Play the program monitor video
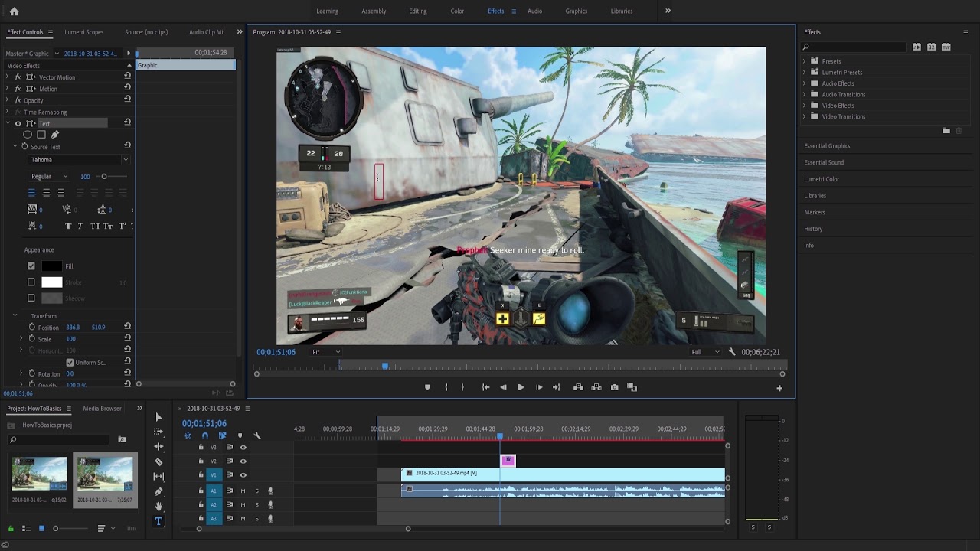The height and width of the screenshot is (551, 980). [x=521, y=387]
